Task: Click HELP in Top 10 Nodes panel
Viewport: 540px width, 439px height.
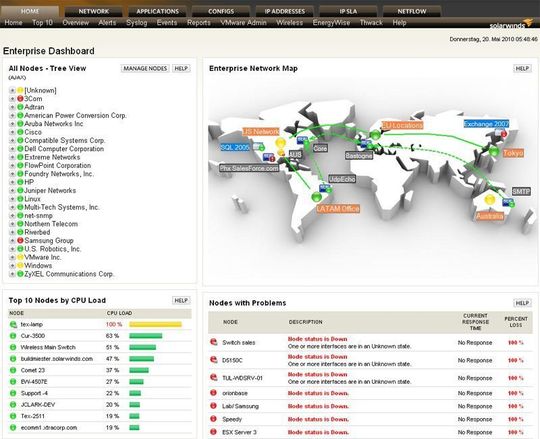Action: [x=181, y=300]
